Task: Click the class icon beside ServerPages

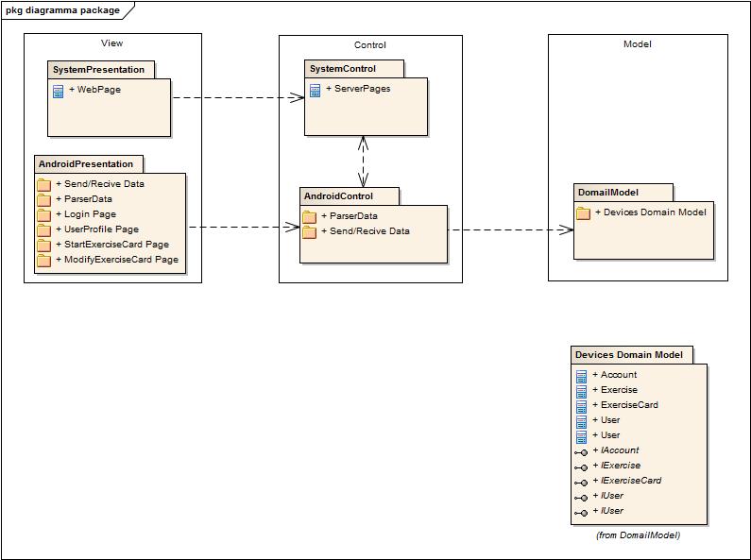Action: pos(315,91)
